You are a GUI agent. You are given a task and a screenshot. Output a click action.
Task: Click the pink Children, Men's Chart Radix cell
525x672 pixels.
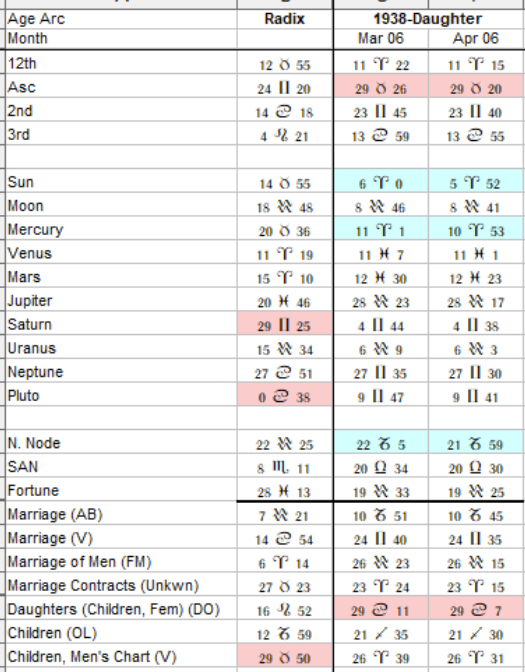click(285, 657)
